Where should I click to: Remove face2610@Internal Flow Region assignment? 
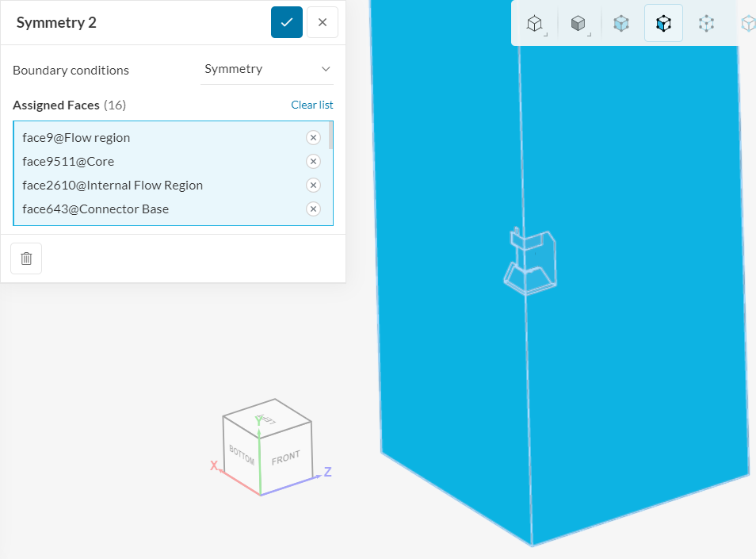313,186
